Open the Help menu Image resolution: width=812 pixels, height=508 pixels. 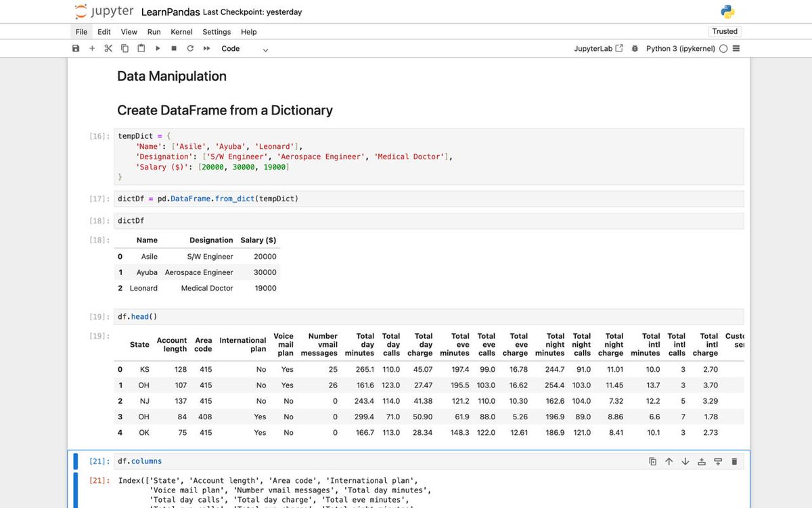(x=249, y=32)
